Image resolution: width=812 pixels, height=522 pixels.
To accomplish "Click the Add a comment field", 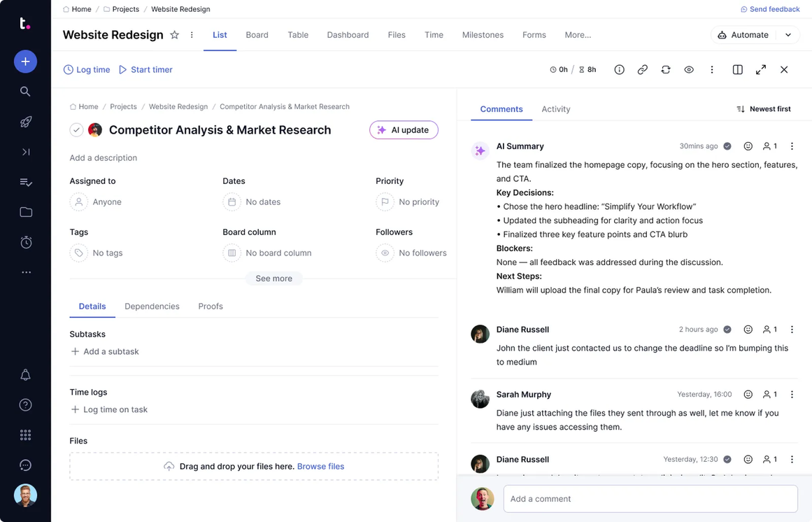I will (x=650, y=499).
